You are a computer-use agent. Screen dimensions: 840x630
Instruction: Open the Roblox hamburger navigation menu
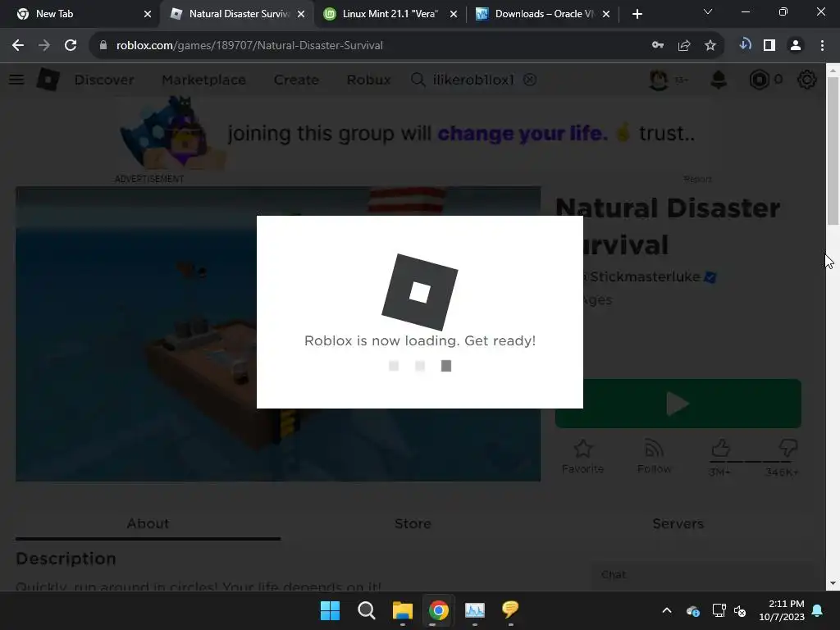(x=16, y=80)
